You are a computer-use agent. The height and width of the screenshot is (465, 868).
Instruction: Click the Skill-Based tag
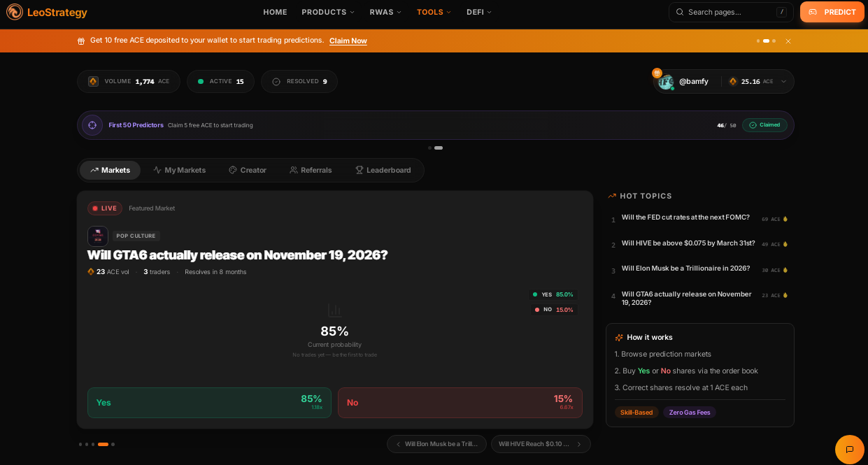pyautogui.click(x=636, y=413)
